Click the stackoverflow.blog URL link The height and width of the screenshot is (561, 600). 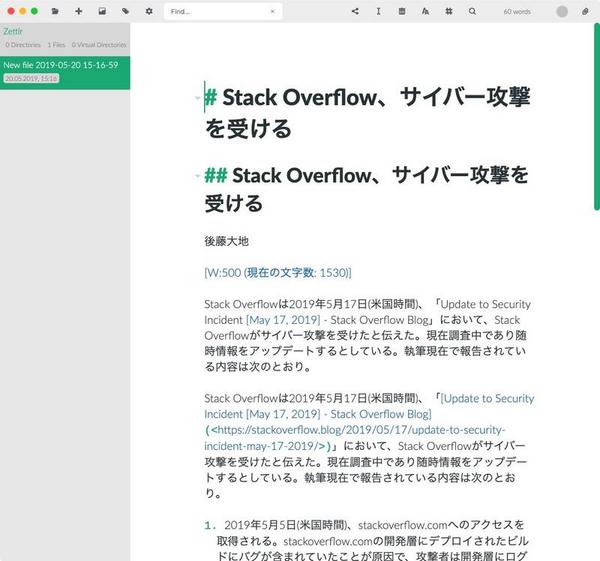(355, 438)
